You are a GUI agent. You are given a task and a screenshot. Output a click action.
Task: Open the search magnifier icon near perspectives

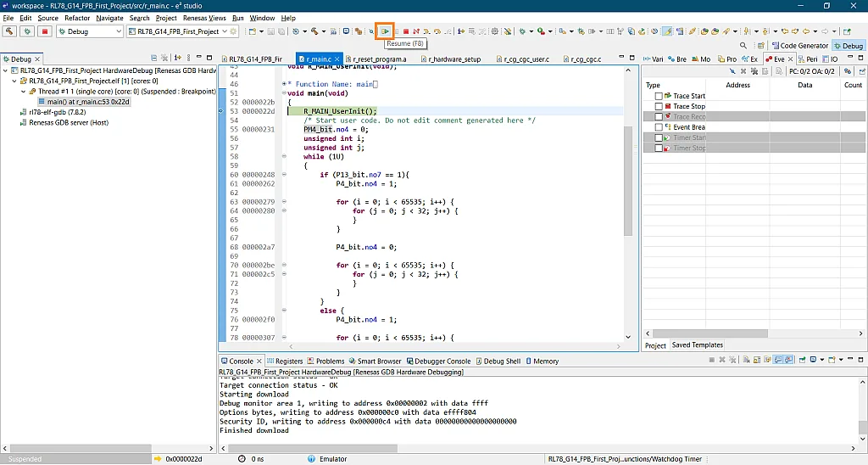743,46
